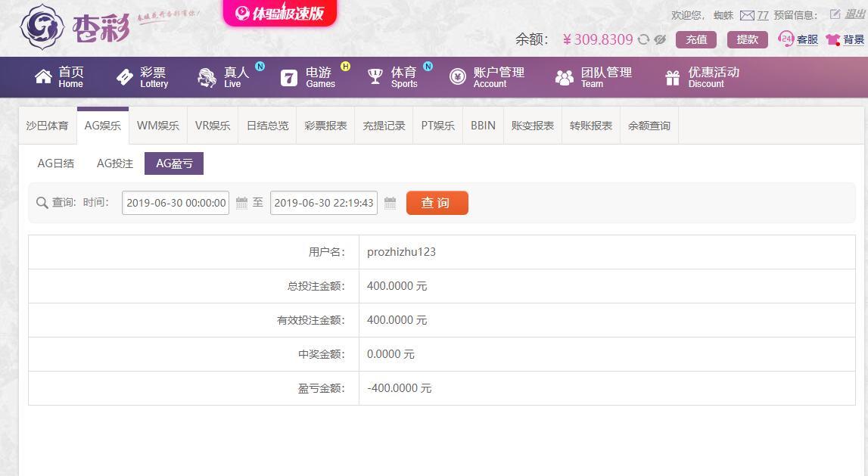The width and height of the screenshot is (868, 476).
Task: Open 余额查询 tab
Action: click(649, 126)
